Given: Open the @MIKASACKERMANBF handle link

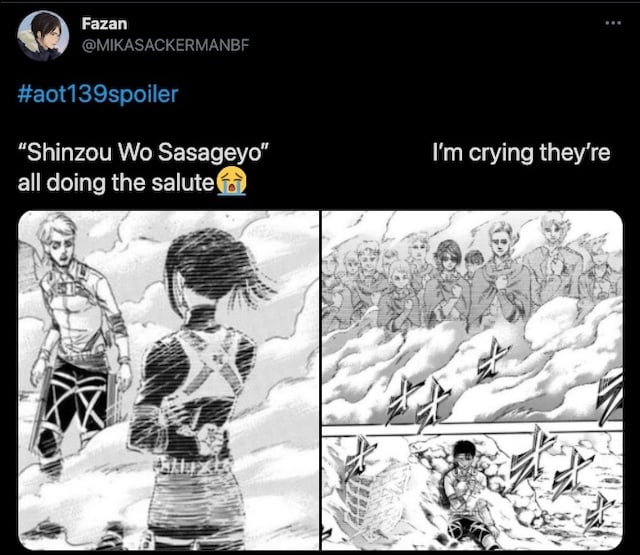Looking at the screenshot, I should 165,45.
